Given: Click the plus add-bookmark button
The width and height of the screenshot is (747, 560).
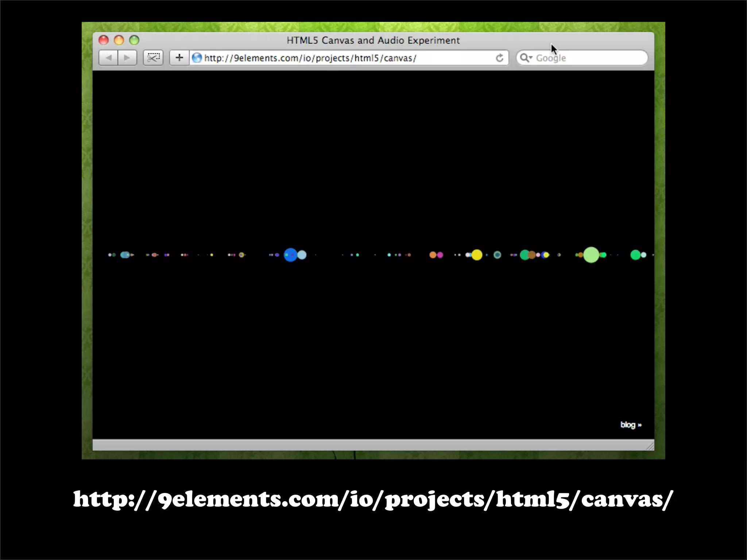Looking at the screenshot, I should (x=179, y=58).
